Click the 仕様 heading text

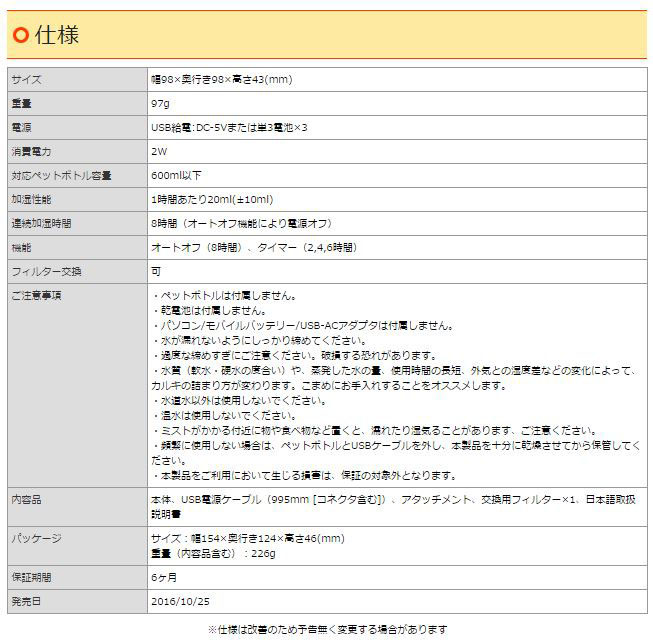coord(57,36)
